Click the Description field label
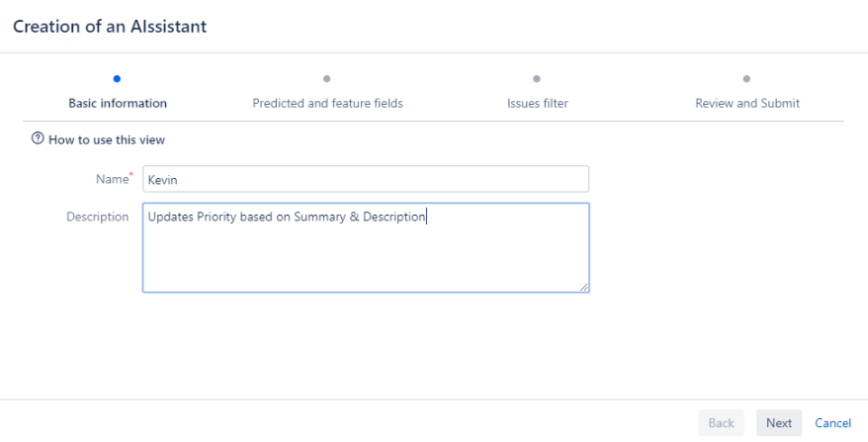This screenshot has width=868, height=442. tap(97, 217)
